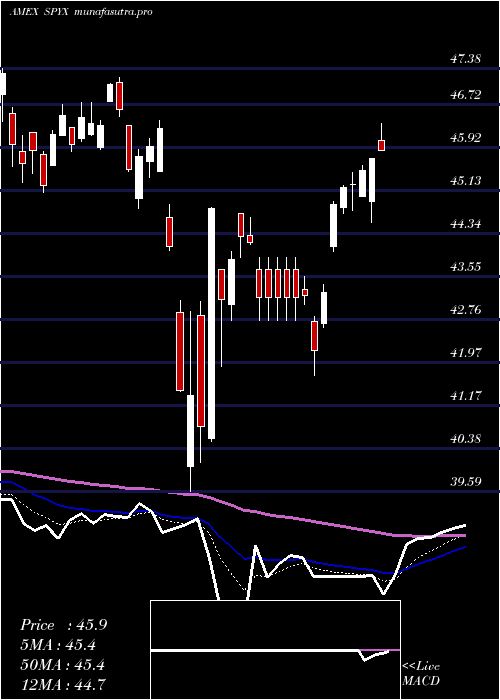The width and height of the screenshot is (500, 700).
Task: Click the 12MA : 44.7 readout
Action: click(x=62, y=684)
